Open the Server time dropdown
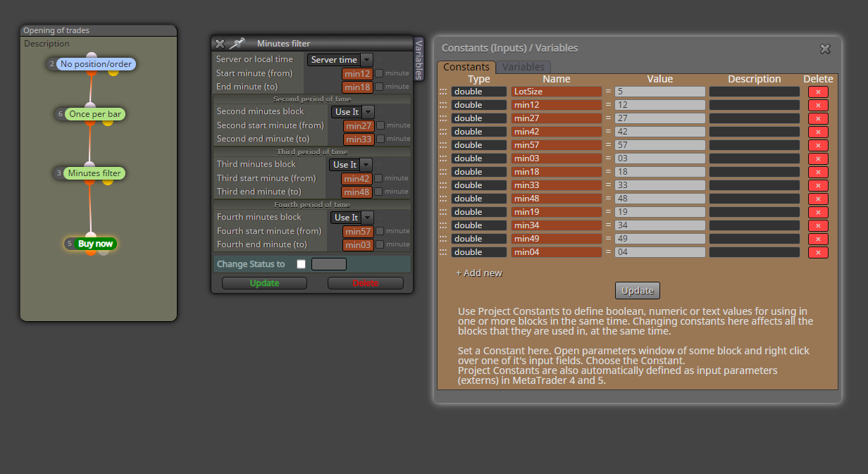868x474 pixels. [340, 60]
